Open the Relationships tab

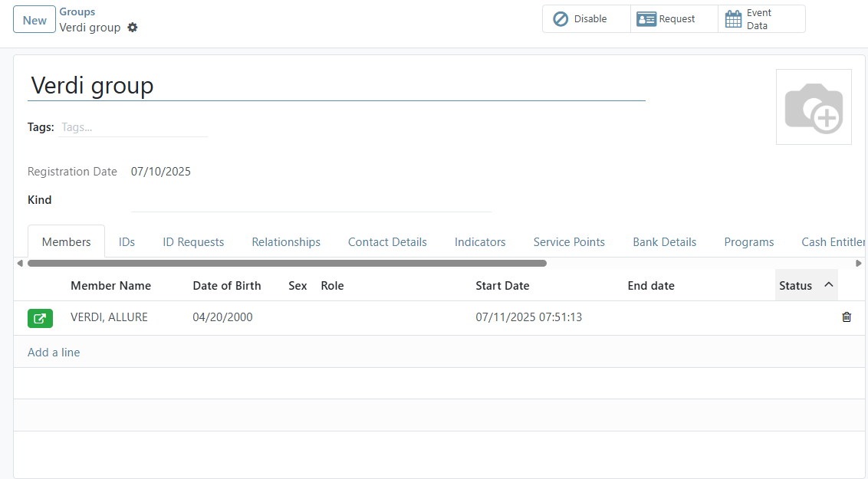click(x=286, y=241)
